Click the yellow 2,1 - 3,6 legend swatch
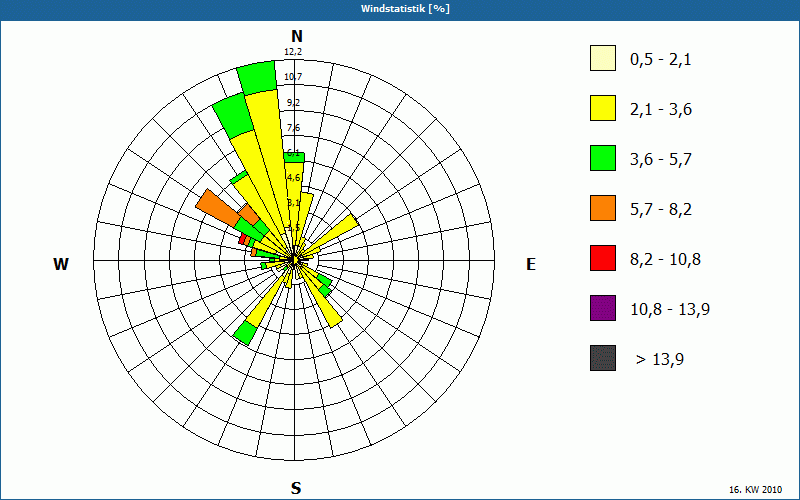The width and height of the screenshot is (800, 500). (x=603, y=108)
